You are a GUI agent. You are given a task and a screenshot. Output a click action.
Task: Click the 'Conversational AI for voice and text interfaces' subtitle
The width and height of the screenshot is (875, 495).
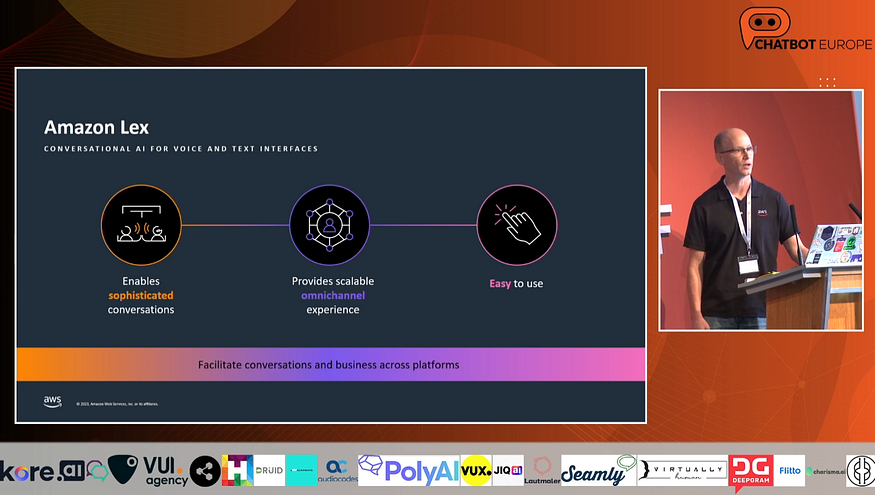(x=181, y=148)
